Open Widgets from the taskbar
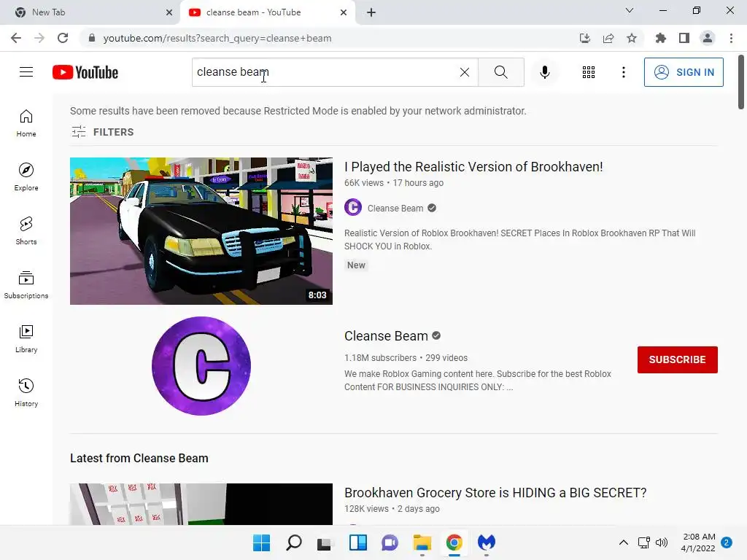 point(357,542)
